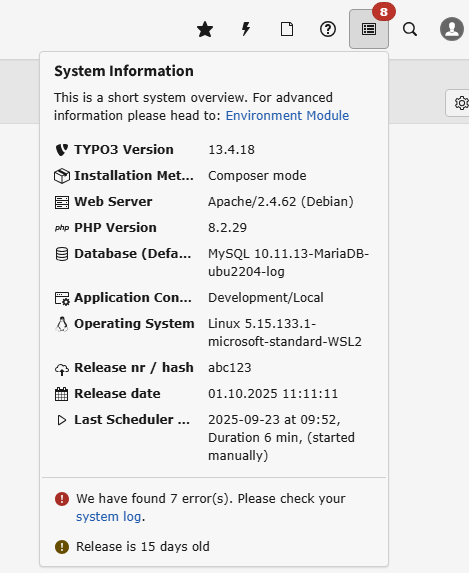Screen dimensions: 469x573
Task: Click the Web Server icon
Action: tap(62, 202)
